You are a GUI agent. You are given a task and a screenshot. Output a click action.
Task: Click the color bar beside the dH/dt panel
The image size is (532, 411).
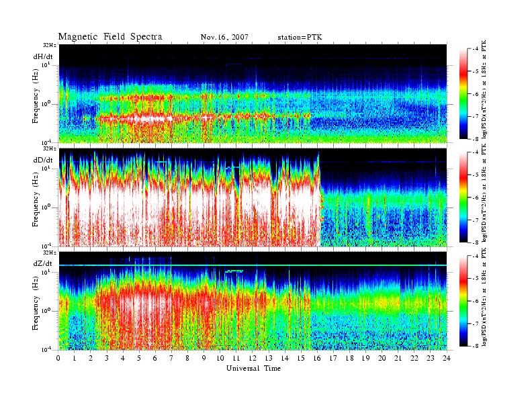point(463,94)
